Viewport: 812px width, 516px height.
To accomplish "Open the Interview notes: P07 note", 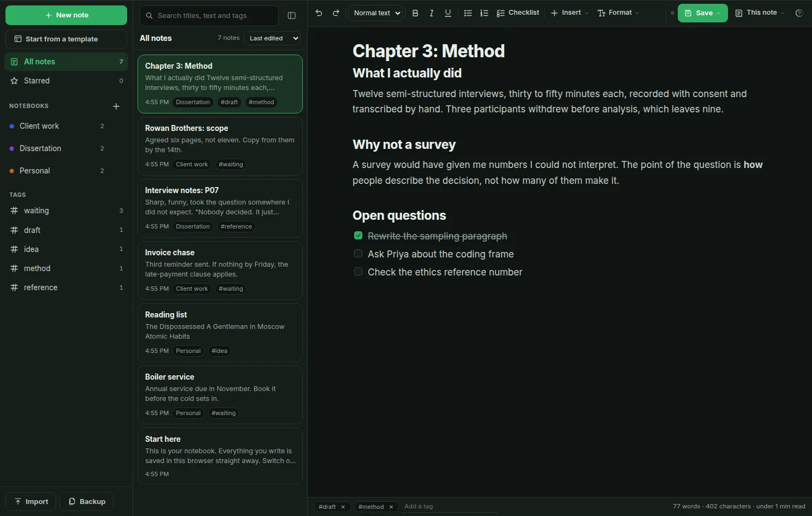I will click(220, 208).
